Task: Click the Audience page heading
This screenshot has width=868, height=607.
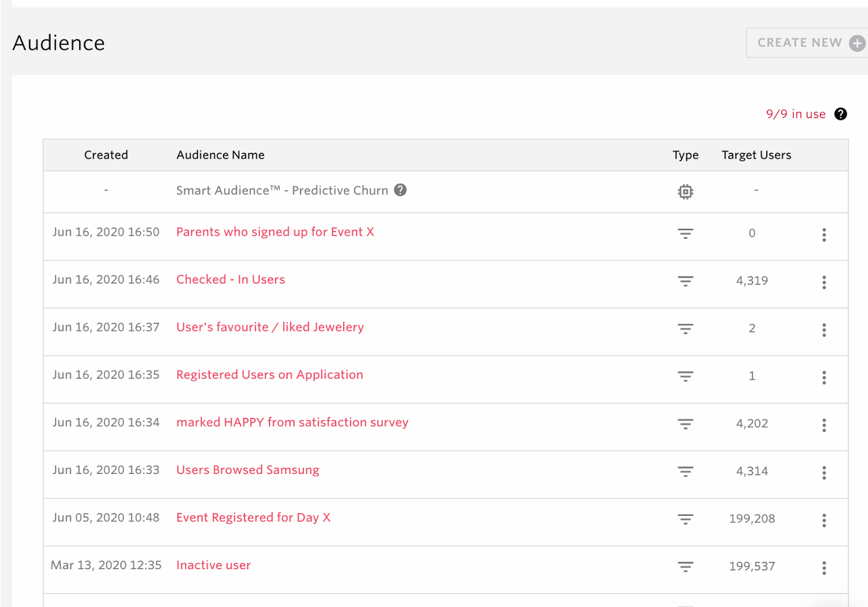Action: click(x=59, y=43)
